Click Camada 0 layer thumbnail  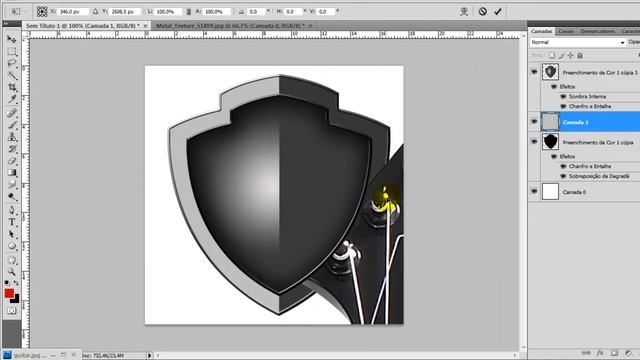click(x=550, y=191)
